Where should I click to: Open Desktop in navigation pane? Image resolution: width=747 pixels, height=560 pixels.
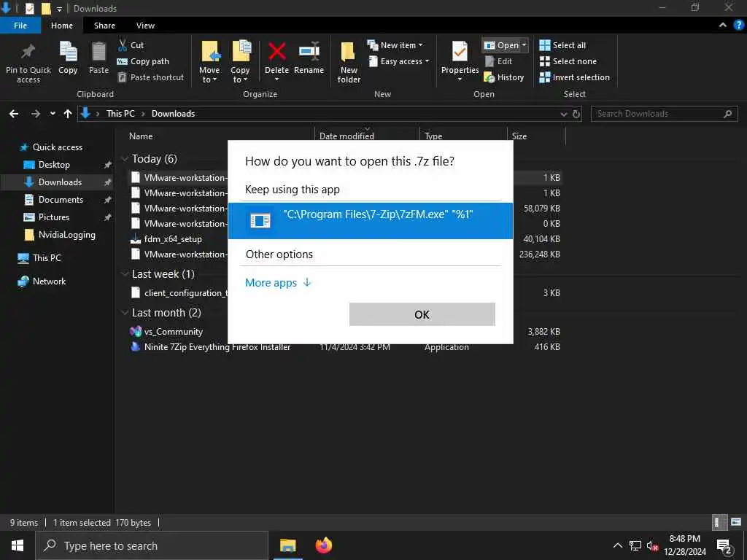[54, 165]
